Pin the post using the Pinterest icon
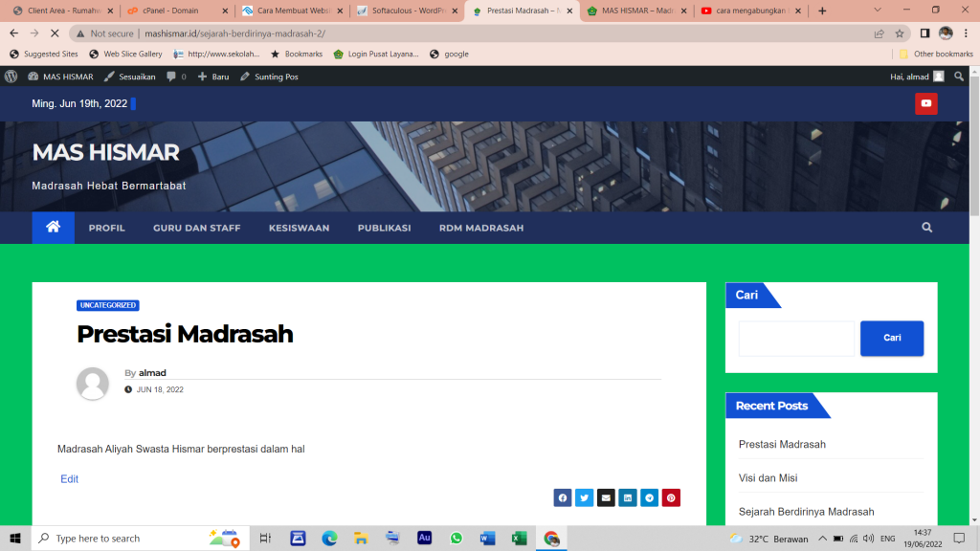The image size is (980, 551). pos(672,497)
